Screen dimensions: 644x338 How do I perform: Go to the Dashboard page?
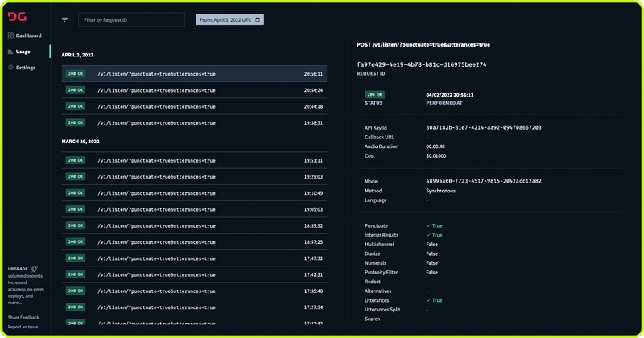pyautogui.click(x=28, y=35)
